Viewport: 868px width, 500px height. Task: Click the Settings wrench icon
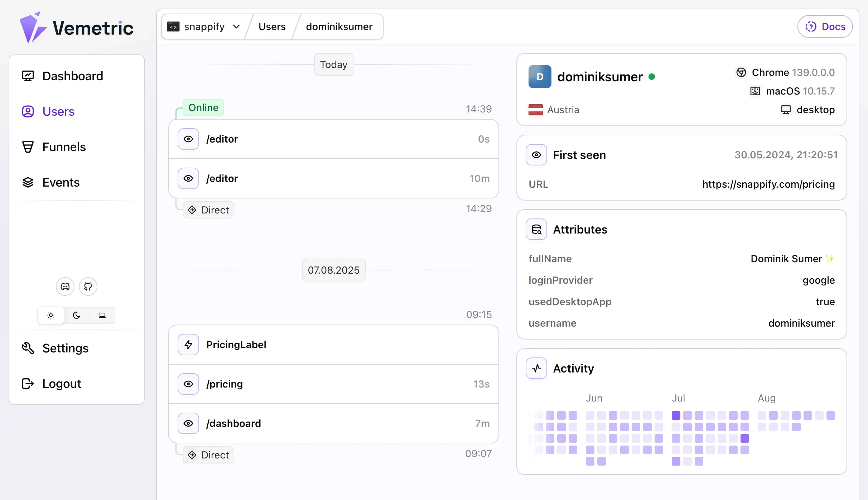tap(28, 348)
